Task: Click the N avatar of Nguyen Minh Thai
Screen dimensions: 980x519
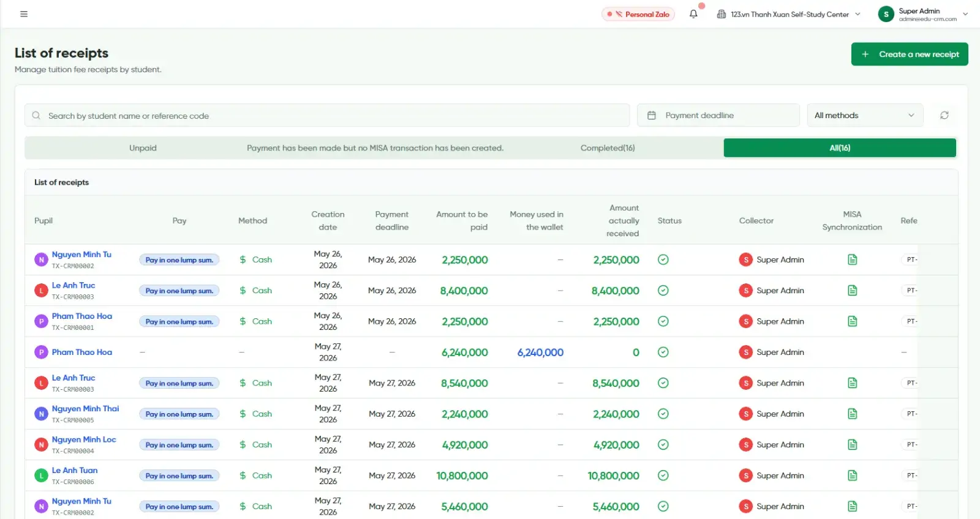Action: pyautogui.click(x=41, y=414)
